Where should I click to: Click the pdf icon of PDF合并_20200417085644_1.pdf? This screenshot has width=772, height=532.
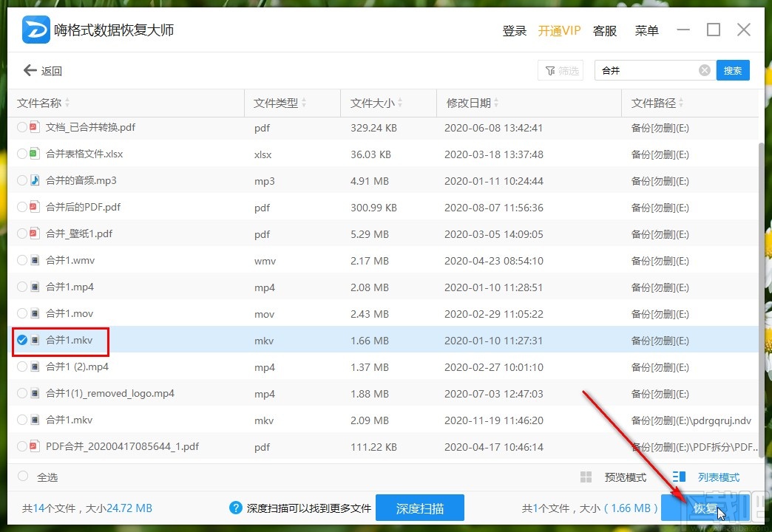click(x=34, y=446)
